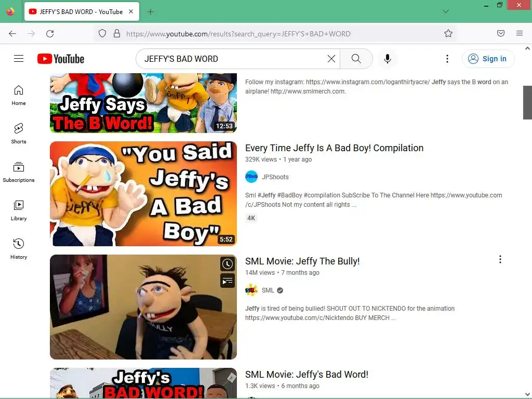Open Firefox tracking protection shield
This screenshot has width=532, height=399.
tap(102, 34)
